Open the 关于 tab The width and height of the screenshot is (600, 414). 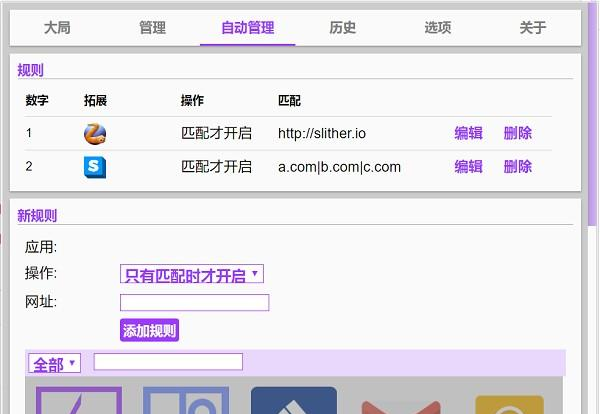(x=533, y=28)
